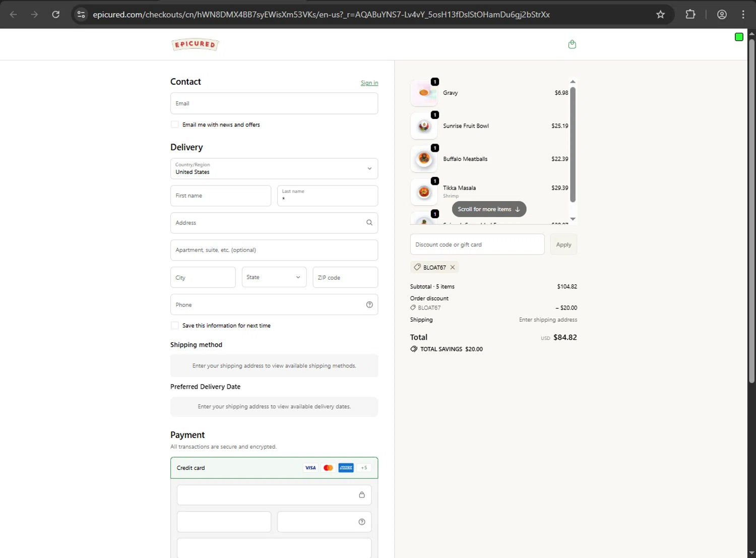Click the order list scroll down arrow
The width and height of the screenshot is (756, 558).
[x=573, y=219]
